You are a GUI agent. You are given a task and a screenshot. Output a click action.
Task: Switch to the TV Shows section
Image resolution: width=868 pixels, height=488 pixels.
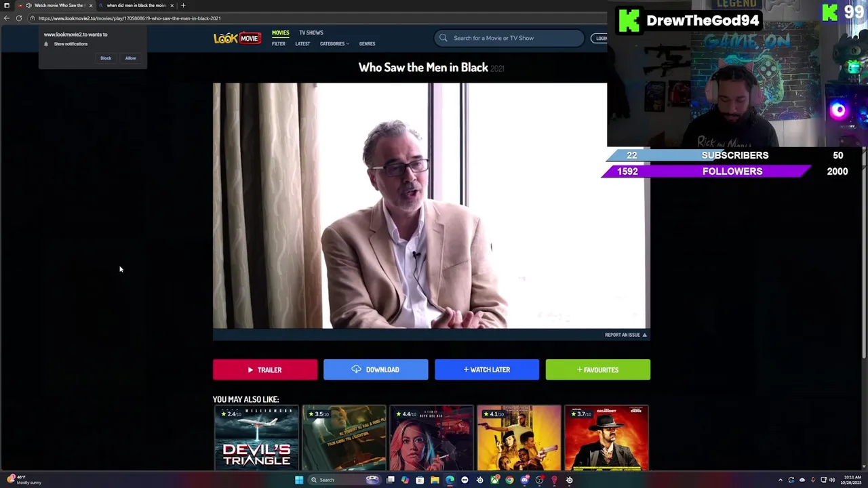coord(311,33)
